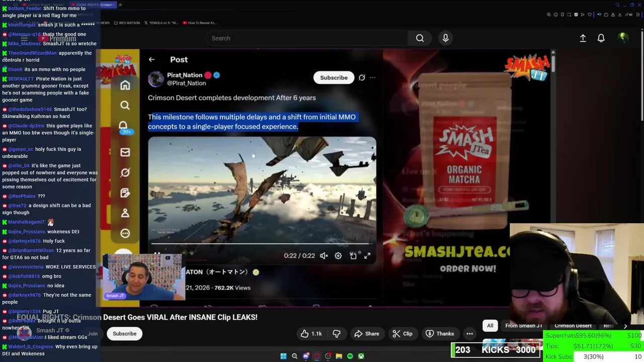Screen dimensions: 644x362
Task: Open the YouTube create upload icon
Action: coord(583,38)
